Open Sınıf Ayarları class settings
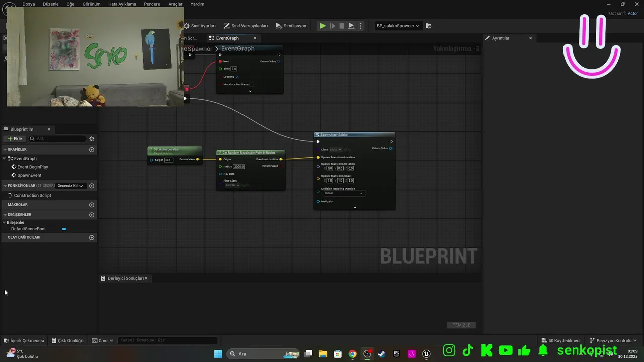The image size is (644, 362). pyautogui.click(x=200, y=26)
